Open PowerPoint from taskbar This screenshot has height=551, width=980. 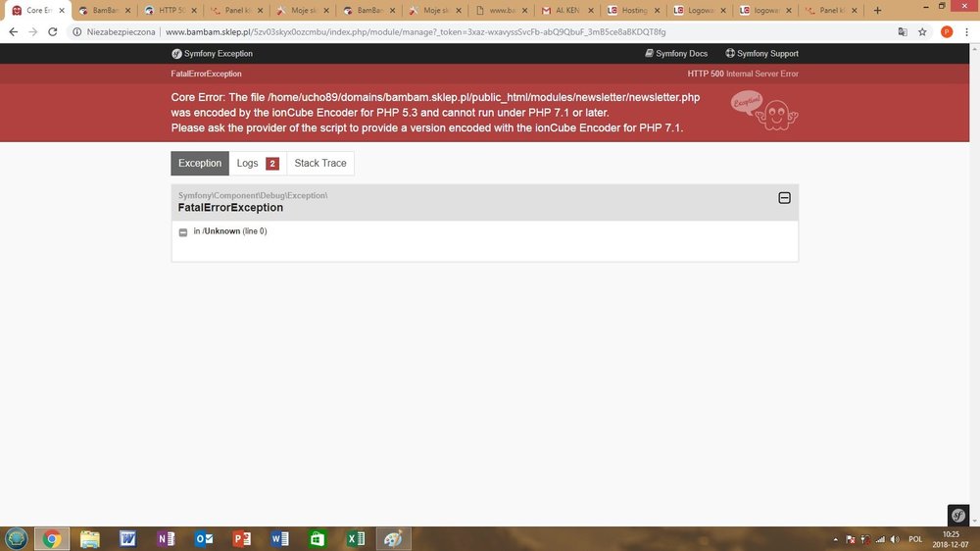(242, 538)
